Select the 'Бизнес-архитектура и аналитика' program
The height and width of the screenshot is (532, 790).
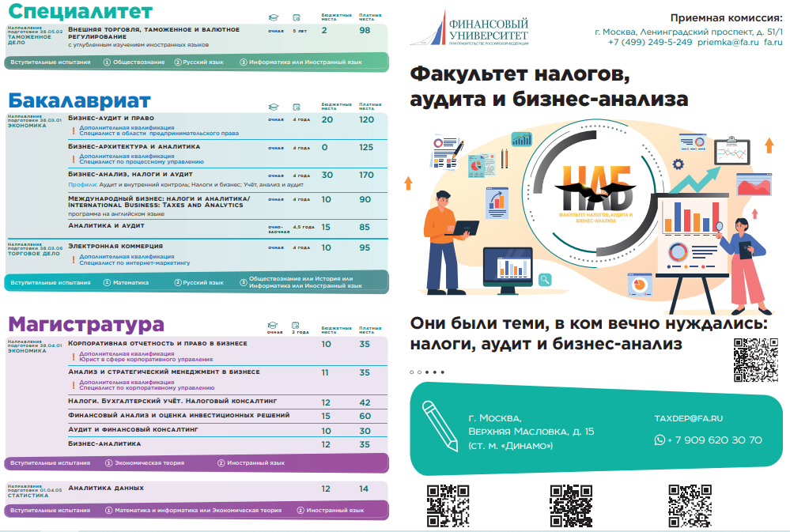pos(134,146)
